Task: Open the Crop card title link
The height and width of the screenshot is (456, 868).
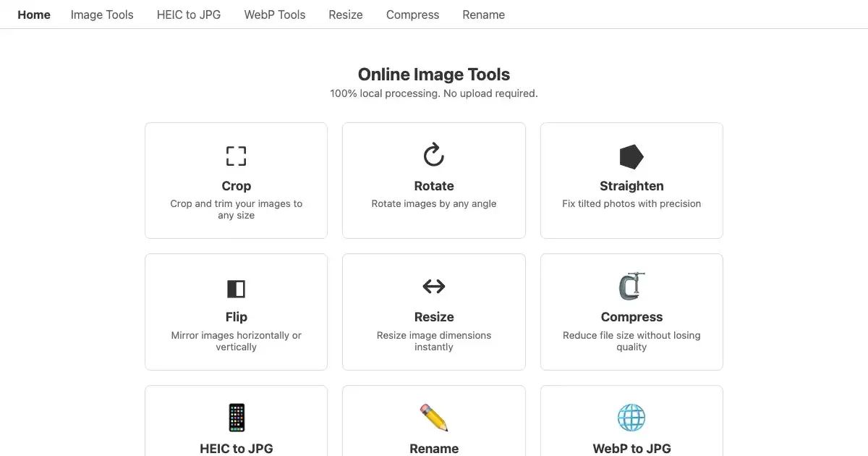Action: tap(236, 186)
